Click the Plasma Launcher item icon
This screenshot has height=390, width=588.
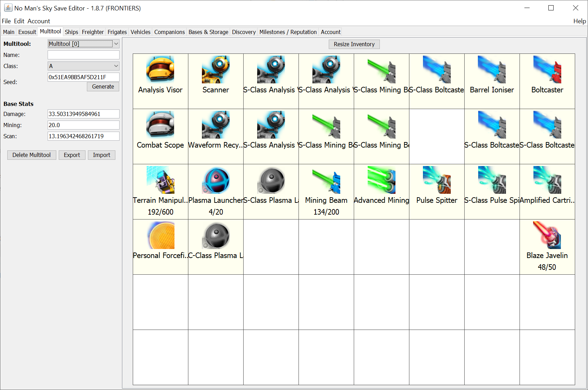coord(215,180)
